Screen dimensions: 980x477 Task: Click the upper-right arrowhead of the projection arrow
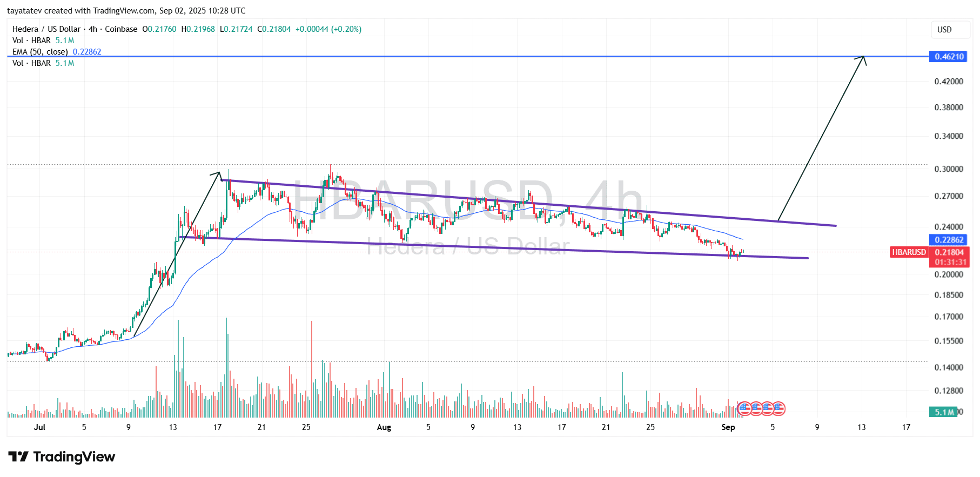863,57
